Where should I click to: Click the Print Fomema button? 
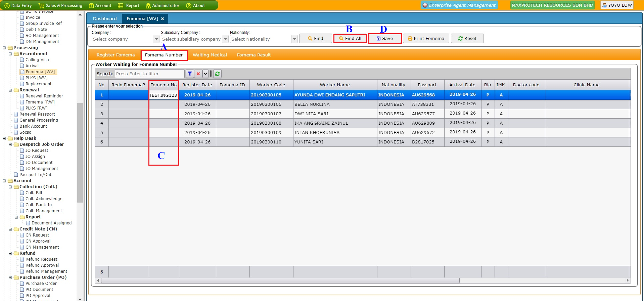tap(426, 39)
